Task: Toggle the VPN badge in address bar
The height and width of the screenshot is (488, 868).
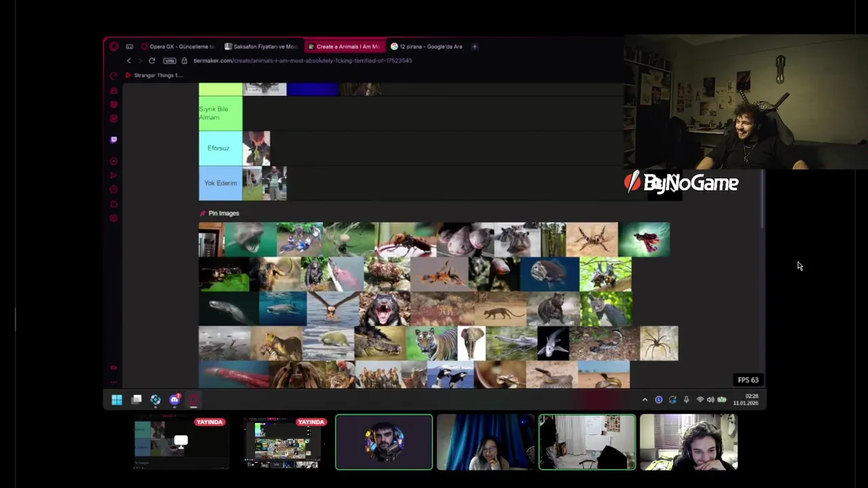Action: [170, 61]
